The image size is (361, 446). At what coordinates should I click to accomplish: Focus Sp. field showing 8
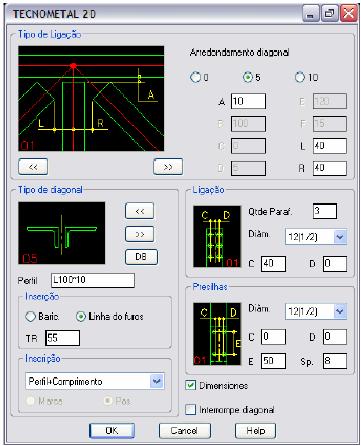click(335, 361)
